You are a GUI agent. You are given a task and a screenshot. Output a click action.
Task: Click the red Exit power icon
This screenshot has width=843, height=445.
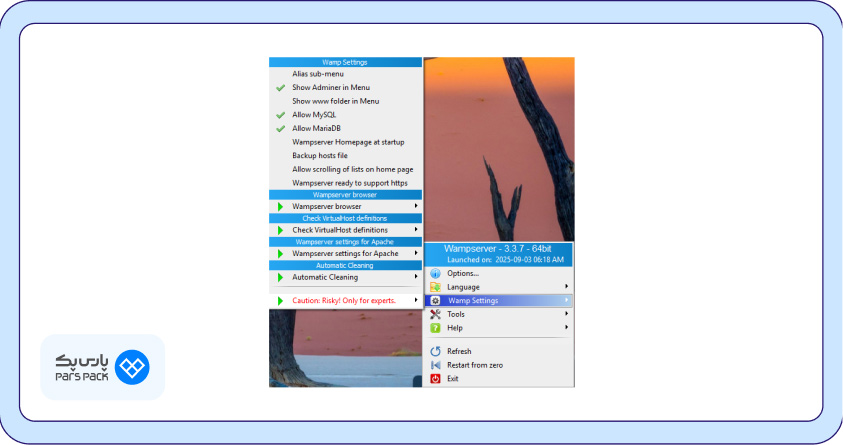click(435, 379)
